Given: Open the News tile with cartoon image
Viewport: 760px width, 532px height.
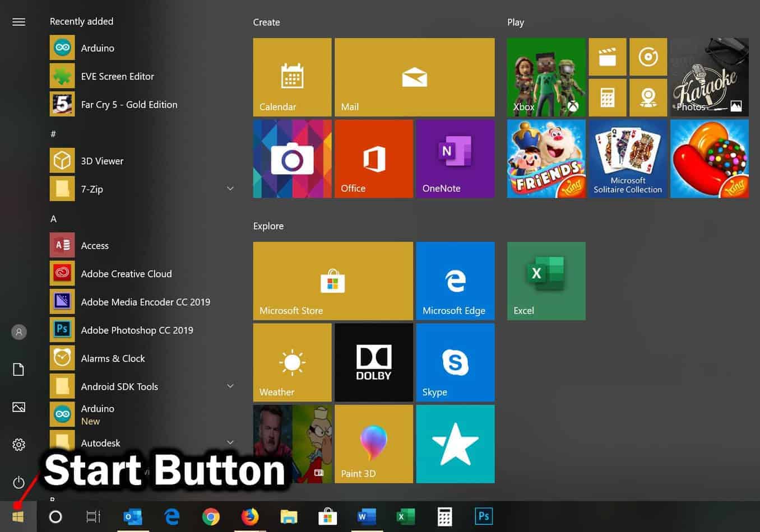Looking at the screenshot, I should coord(292,444).
